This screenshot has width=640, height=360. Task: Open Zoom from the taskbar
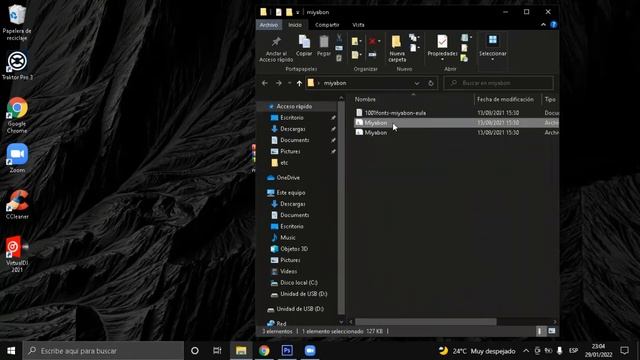pos(310,351)
